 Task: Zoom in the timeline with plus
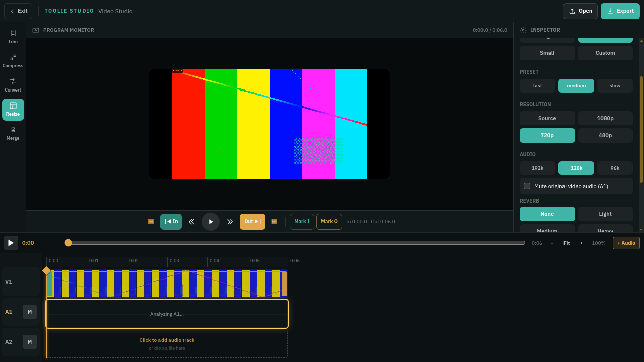pyautogui.click(x=581, y=243)
